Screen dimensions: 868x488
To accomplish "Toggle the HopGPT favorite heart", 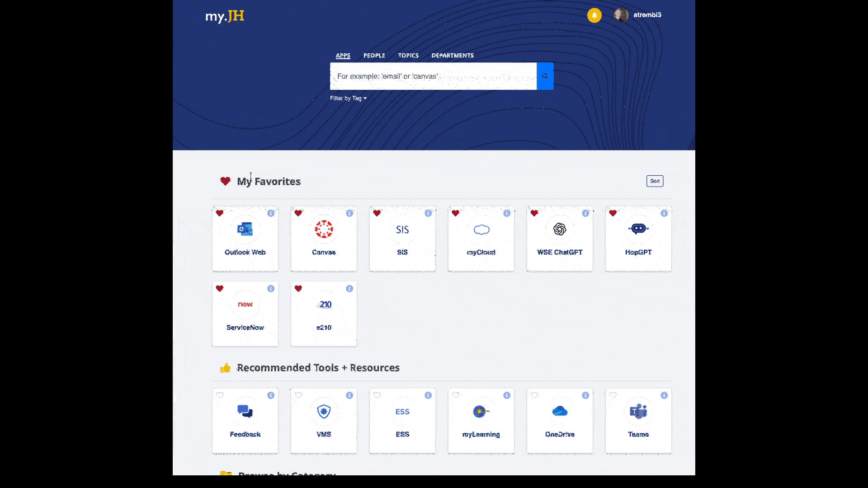I will 613,213.
